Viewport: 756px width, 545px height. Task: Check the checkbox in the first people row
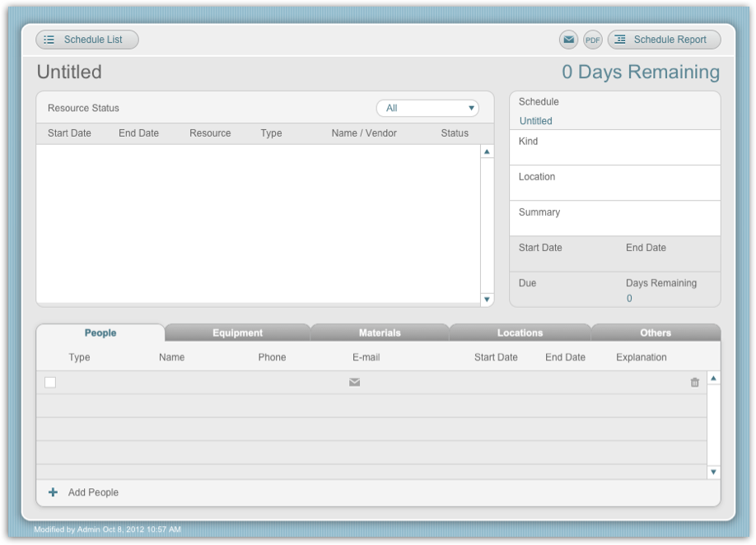pos(51,380)
